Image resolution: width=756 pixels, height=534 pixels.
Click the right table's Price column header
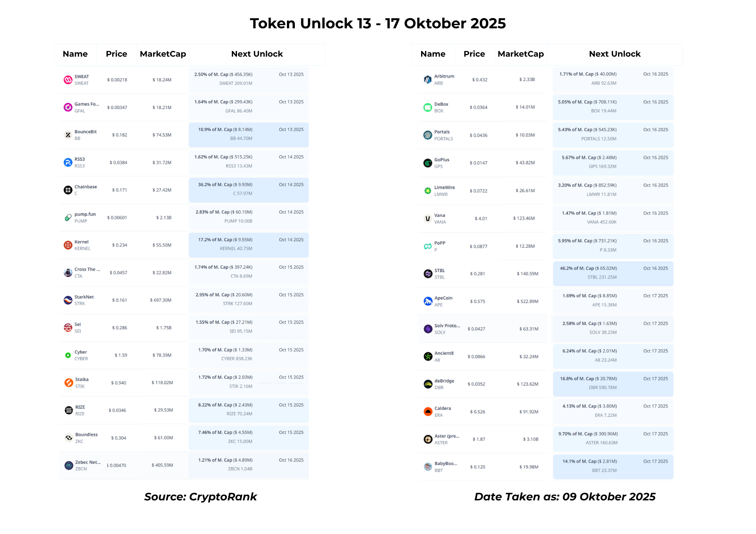[474, 54]
